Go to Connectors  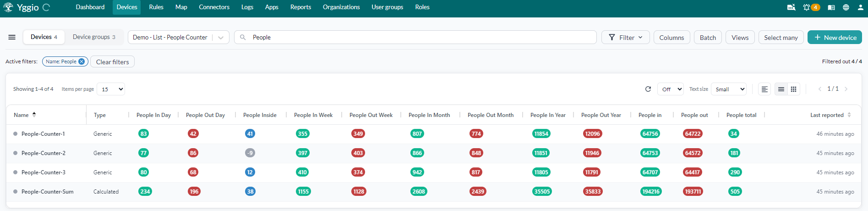(214, 7)
